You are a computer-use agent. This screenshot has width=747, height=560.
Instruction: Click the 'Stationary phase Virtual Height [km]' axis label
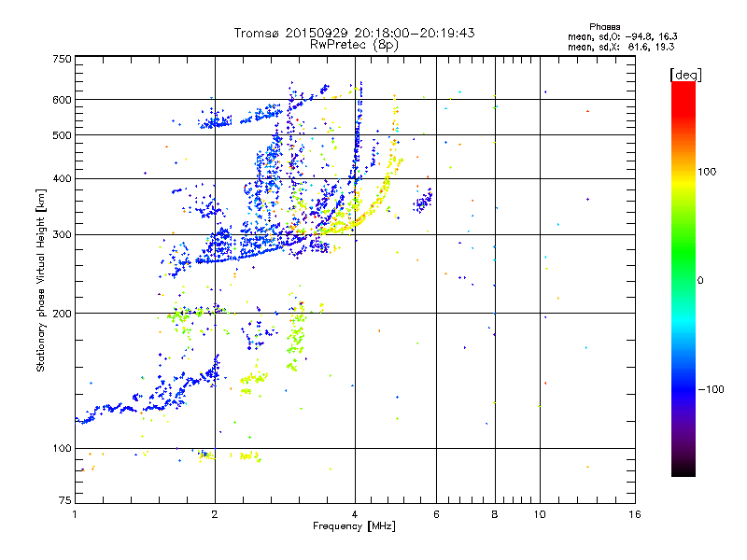click(x=41, y=280)
